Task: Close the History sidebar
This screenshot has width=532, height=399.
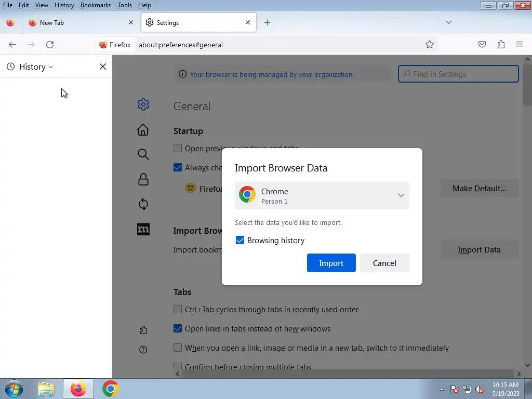Action: 103,66
